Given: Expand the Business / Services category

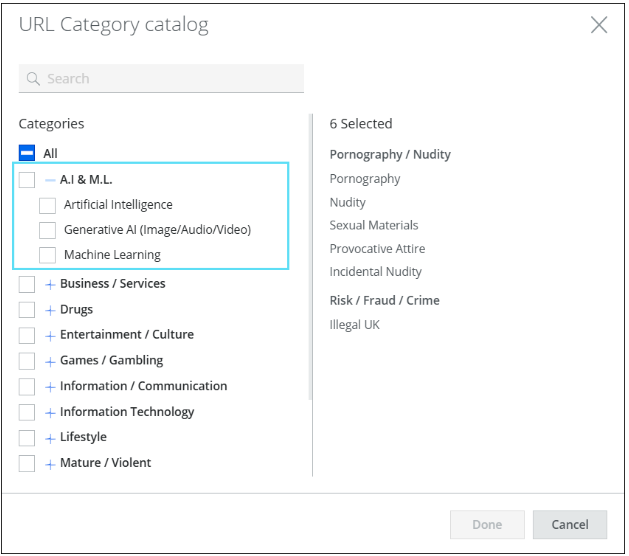Looking at the screenshot, I should point(50,284).
